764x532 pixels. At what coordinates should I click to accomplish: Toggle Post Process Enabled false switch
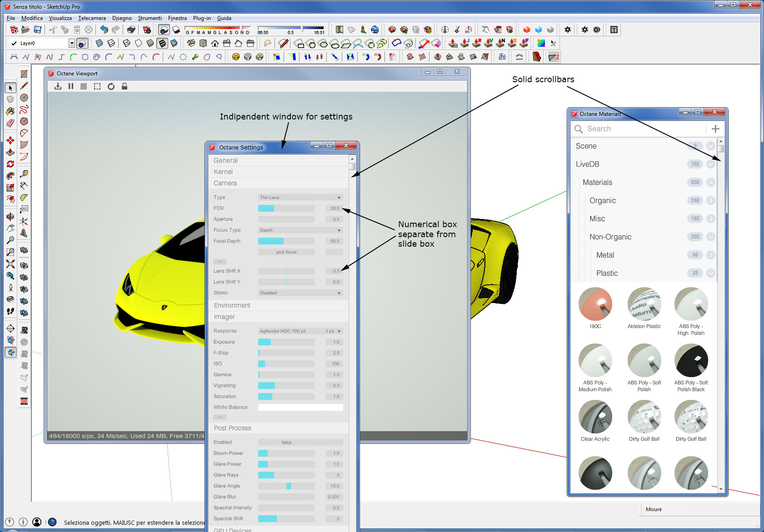(300, 442)
